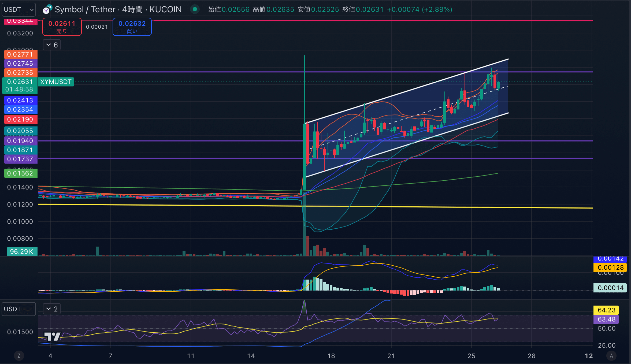Click the +0.00074 (+2.89%) change text
631x364 pixels.
pos(420,10)
